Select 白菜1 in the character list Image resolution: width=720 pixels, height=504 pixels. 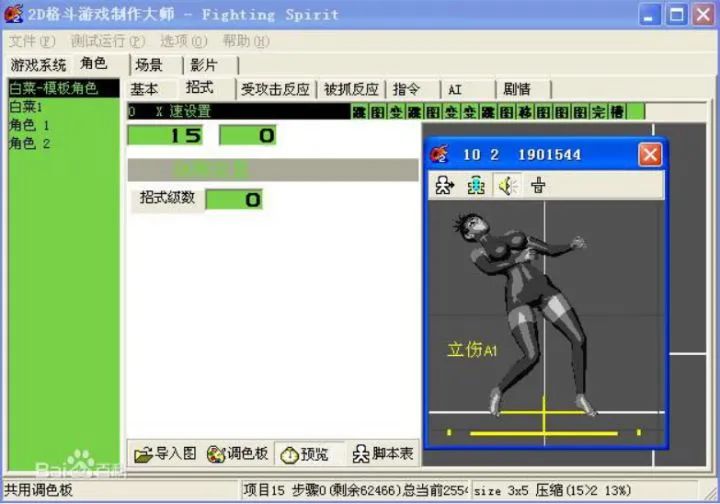(64, 107)
